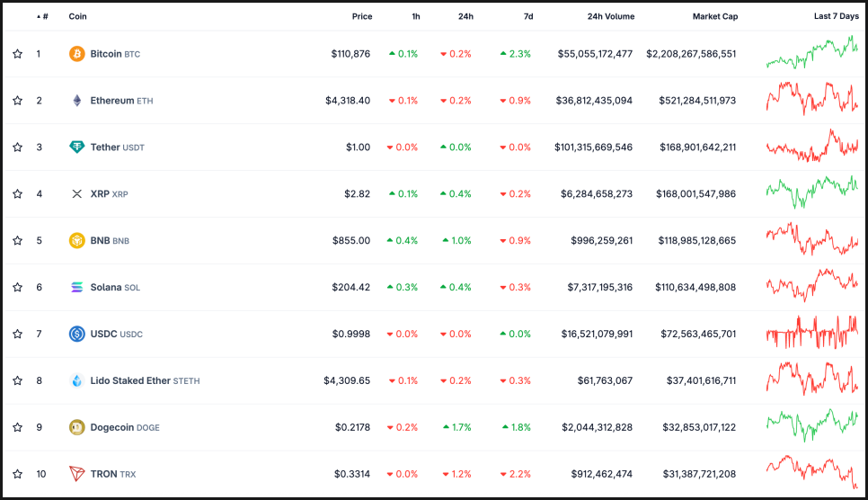Sort by 24h Volume header
The image size is (868, 500).
(x=611, y=16)
